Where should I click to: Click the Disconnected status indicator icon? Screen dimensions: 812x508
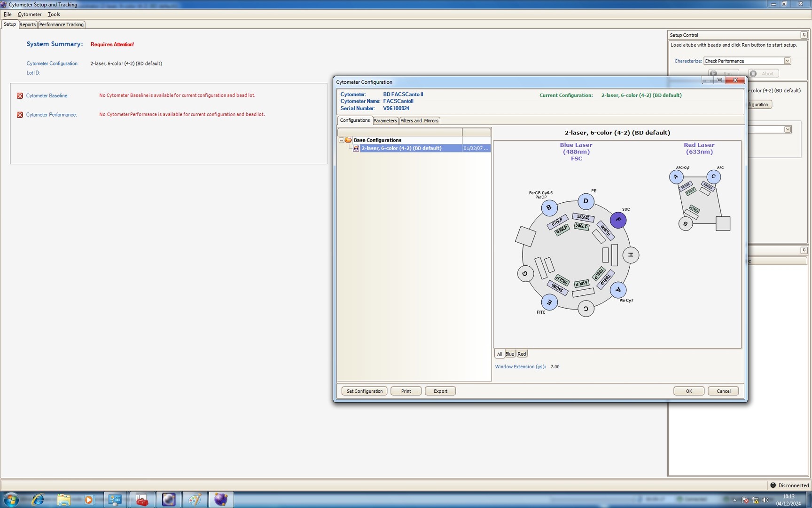[x=773, y=485]
